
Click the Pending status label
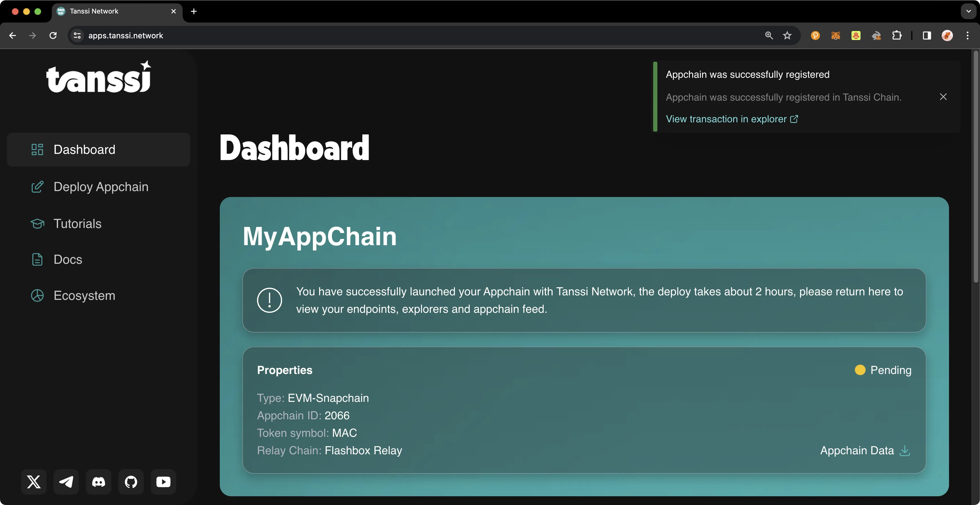coord(891,370)
